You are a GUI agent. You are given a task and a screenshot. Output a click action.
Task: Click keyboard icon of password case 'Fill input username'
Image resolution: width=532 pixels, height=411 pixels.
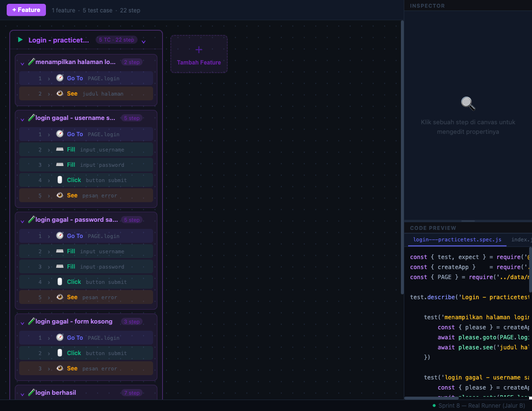[x=60, y=251]
